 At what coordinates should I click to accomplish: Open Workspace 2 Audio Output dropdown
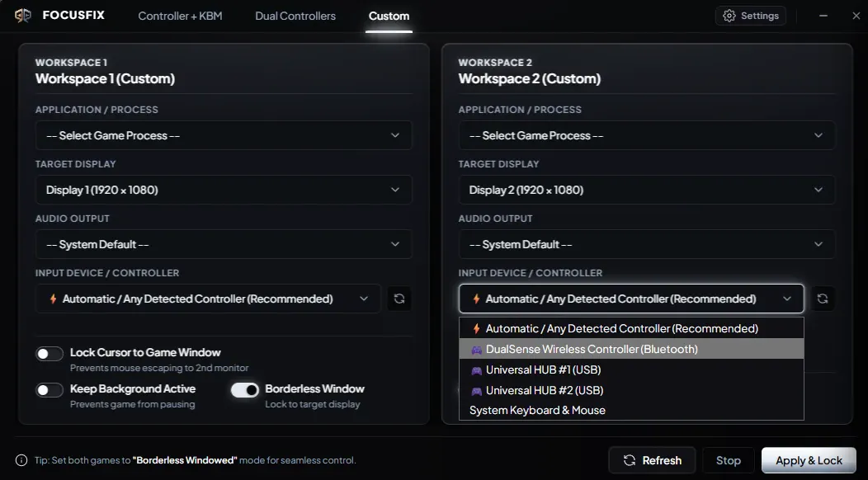[647, 244]
